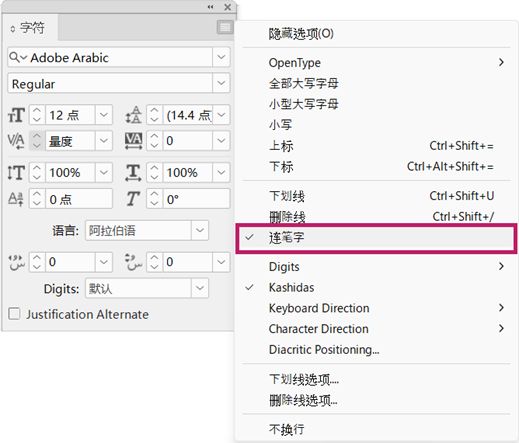The width and height of the screenshot is (519, 443).
Task: Open the Adobe Arabic font family dropdown
Action: click(x=221, y=57)
